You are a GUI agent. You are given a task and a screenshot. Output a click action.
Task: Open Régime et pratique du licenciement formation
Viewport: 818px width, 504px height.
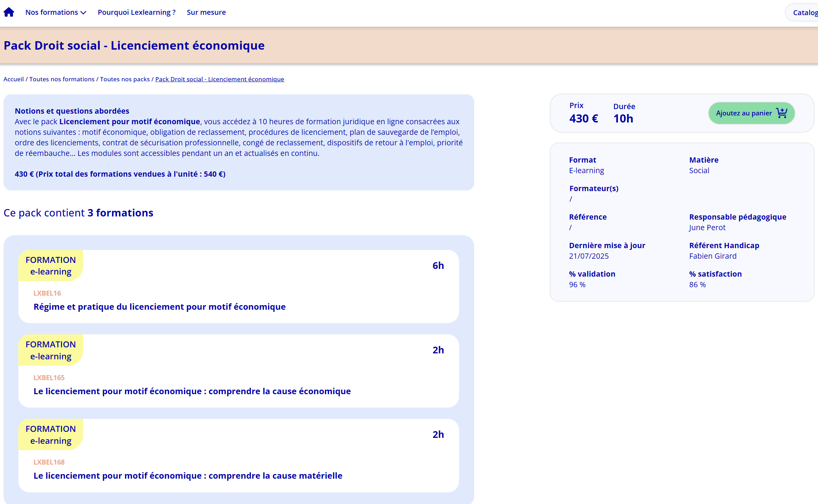pos(159,307)
